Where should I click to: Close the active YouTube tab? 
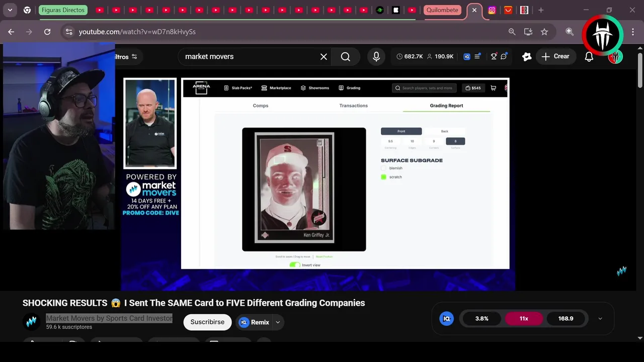coord(474,10)
